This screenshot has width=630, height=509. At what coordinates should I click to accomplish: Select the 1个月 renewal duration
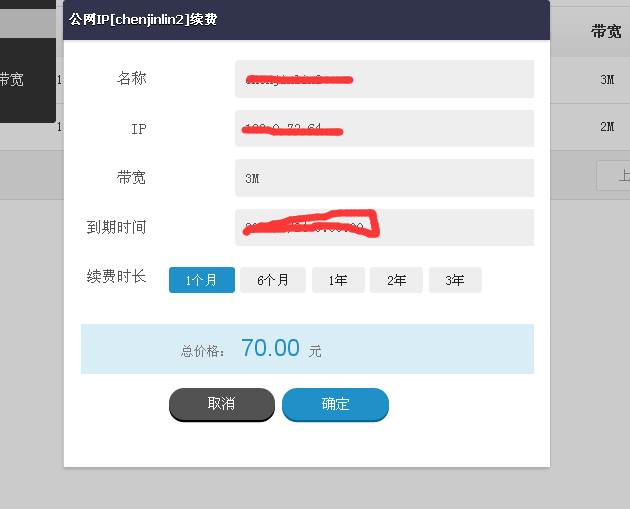click(x=202, y=280)
